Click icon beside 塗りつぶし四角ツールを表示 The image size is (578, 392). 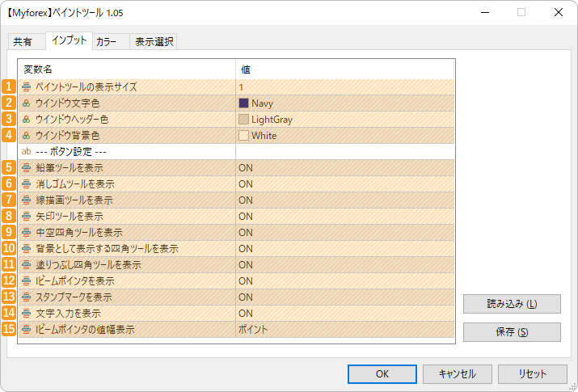26,265
